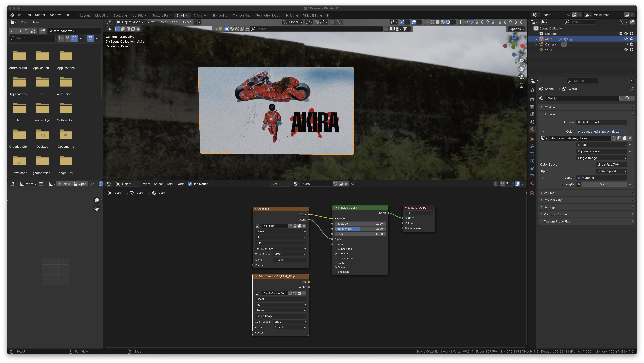Switch to the Layout workspace tab
The image size is (644, 363).
tap(85, 15)
